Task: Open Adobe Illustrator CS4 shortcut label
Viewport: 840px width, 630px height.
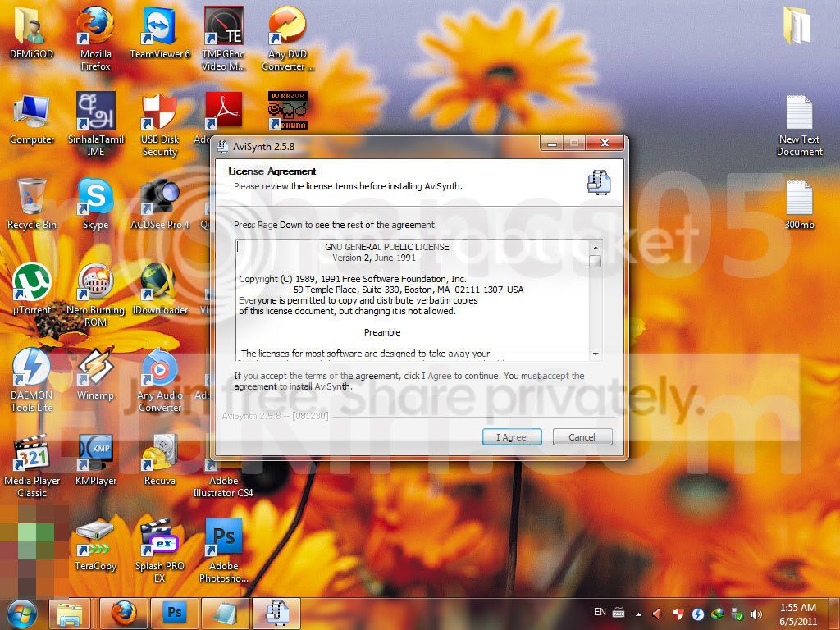Action: coord(223,486)
